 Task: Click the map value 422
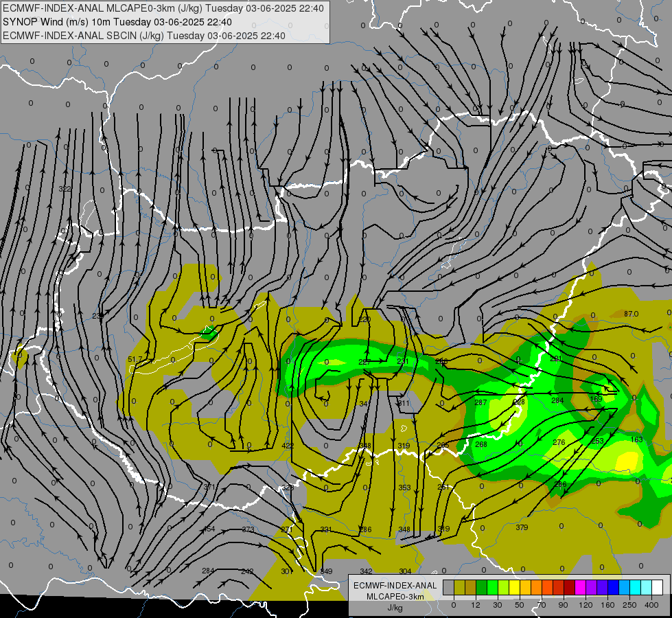(x=288, y=446)
